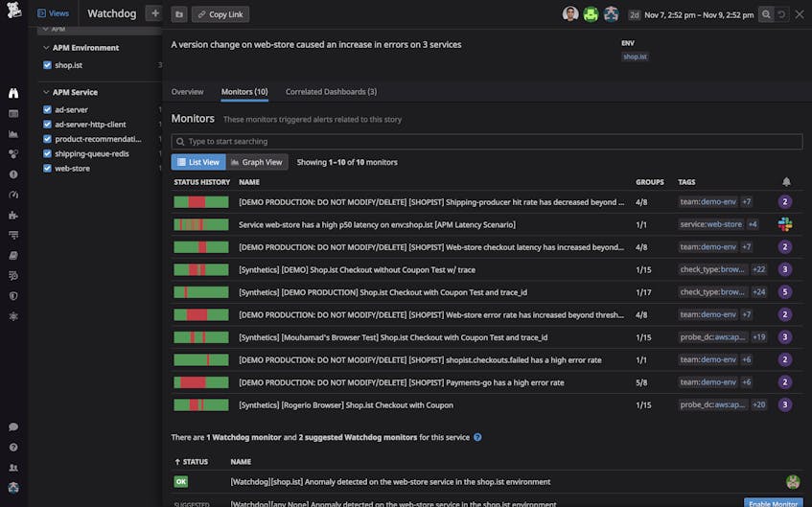The height and width of the screenshot is (507, 812).
Task: Click the folder icon beside Copy Link
Action: [179, 14]
